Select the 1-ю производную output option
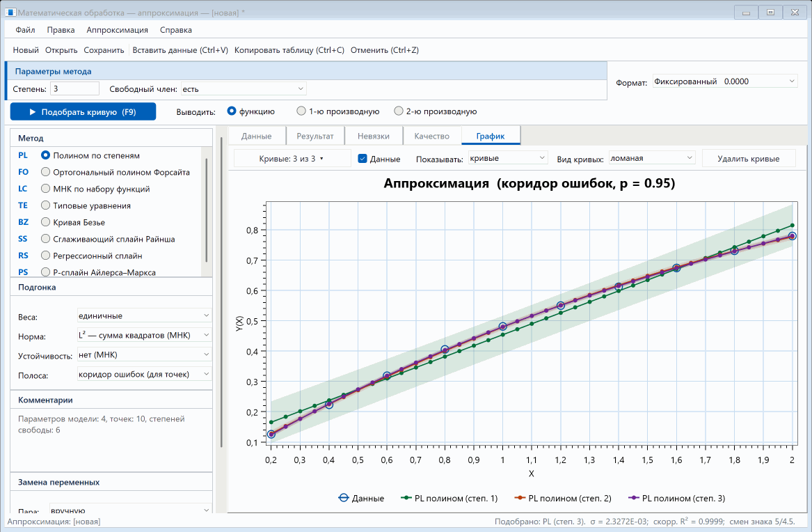This screenshot has height=532, width=812. click(301, 111)
